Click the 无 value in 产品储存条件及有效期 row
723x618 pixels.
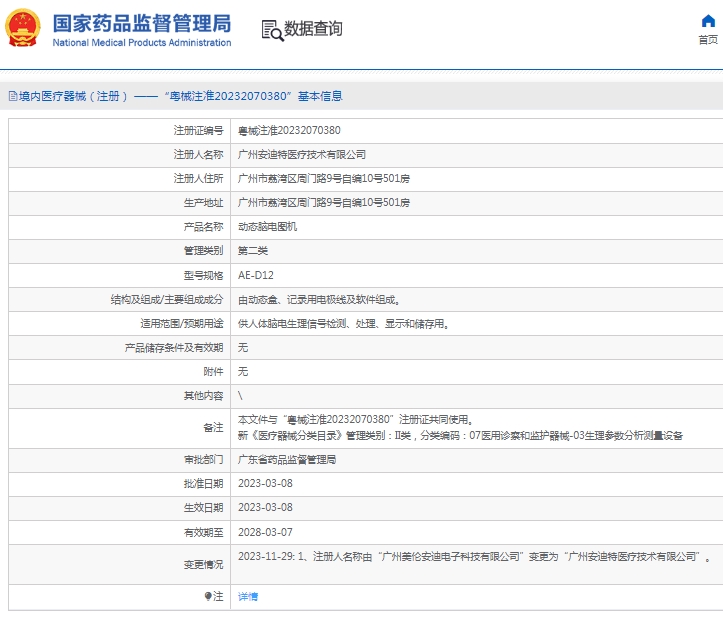[x=243, y=348]
